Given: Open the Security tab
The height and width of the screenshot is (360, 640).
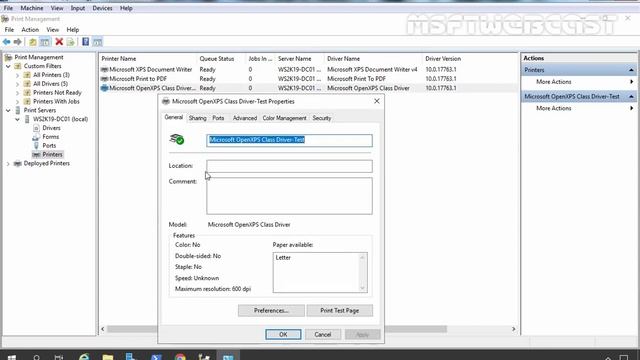Looking at the screenshot, I should 322,118.
